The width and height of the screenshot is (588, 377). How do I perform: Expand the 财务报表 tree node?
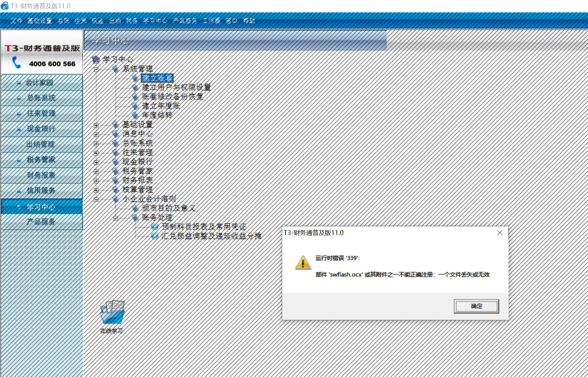96,181
